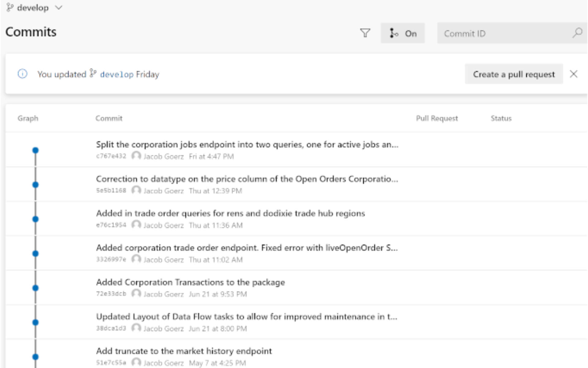Open the develop branch dropdown
Viewport: 588px width, 368px height.
34,8
